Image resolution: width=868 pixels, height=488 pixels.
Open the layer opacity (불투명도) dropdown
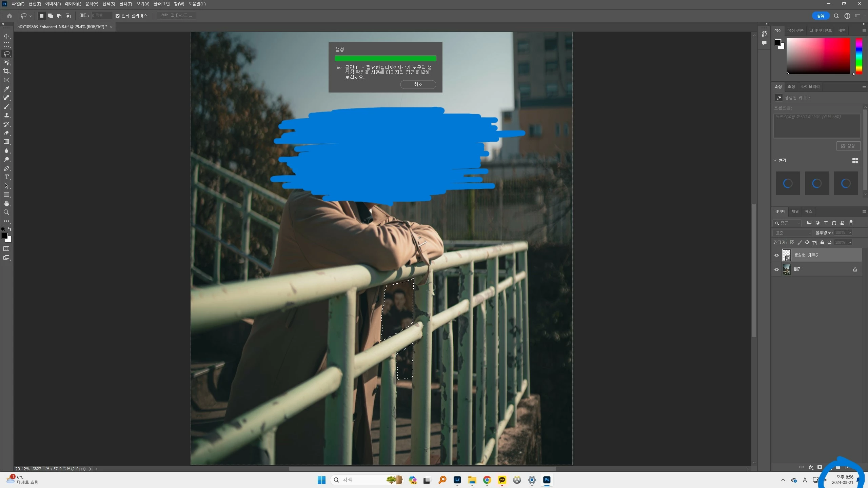(850, 232)
